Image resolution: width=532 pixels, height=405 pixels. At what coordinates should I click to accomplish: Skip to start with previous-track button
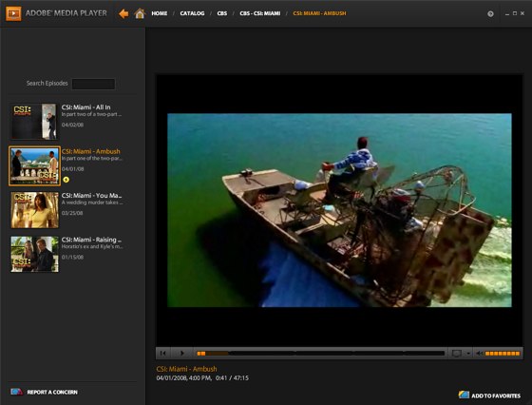(162, 353)
